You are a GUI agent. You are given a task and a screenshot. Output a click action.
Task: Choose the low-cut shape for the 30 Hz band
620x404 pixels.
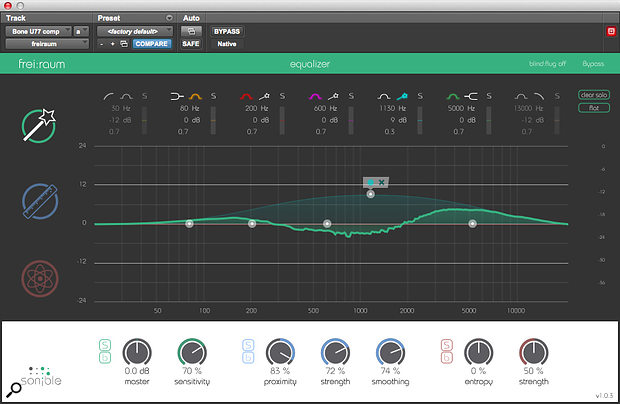click(x=109, y=96)
